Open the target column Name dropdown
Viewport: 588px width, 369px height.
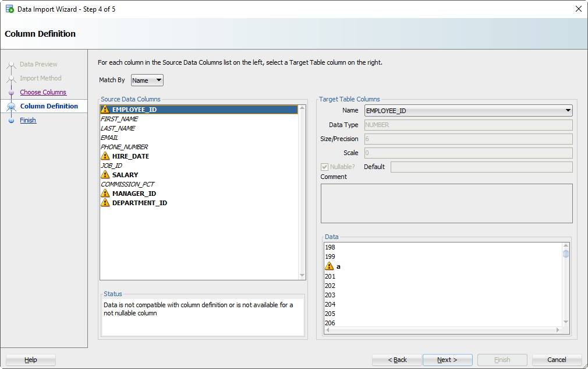[x=566, y=110]
